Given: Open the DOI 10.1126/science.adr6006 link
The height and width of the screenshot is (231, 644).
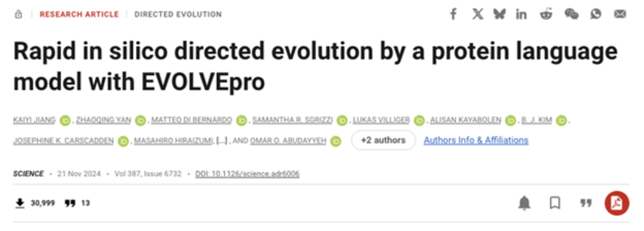Looking at the screenshot, I should point(247,174).
